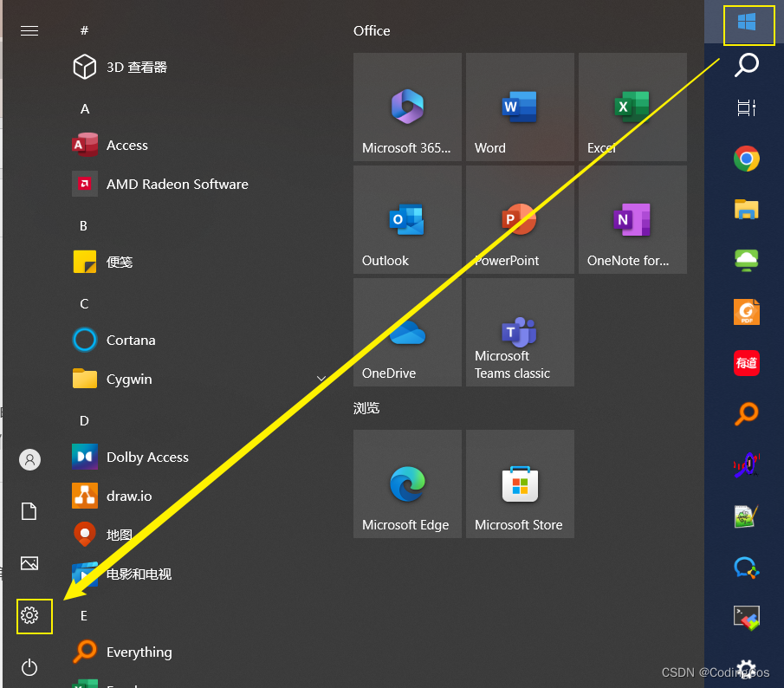Open the Word tile
784x688 pixels.
pyautogui.click(x=520, y=107)
